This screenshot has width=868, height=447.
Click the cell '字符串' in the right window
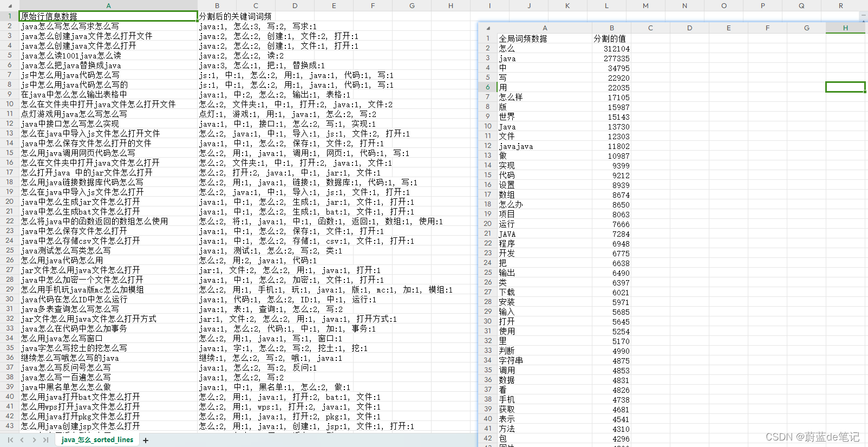click(x=545, y=360)
